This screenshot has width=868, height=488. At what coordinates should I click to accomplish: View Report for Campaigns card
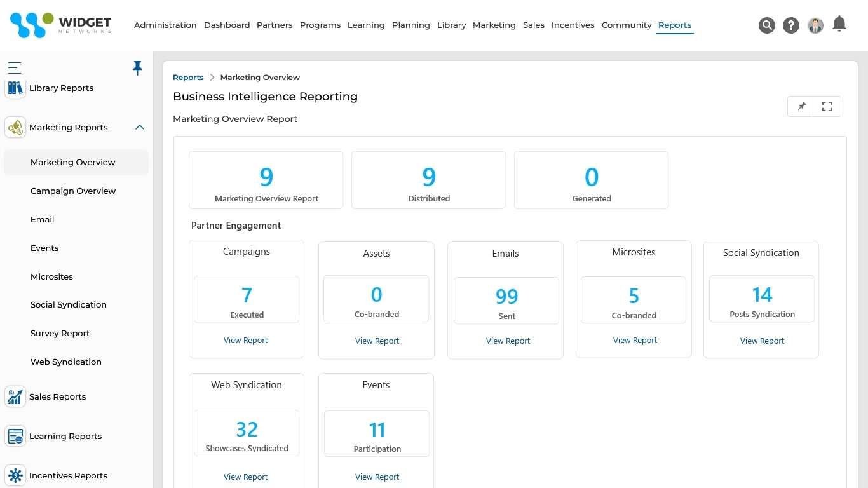246,341
